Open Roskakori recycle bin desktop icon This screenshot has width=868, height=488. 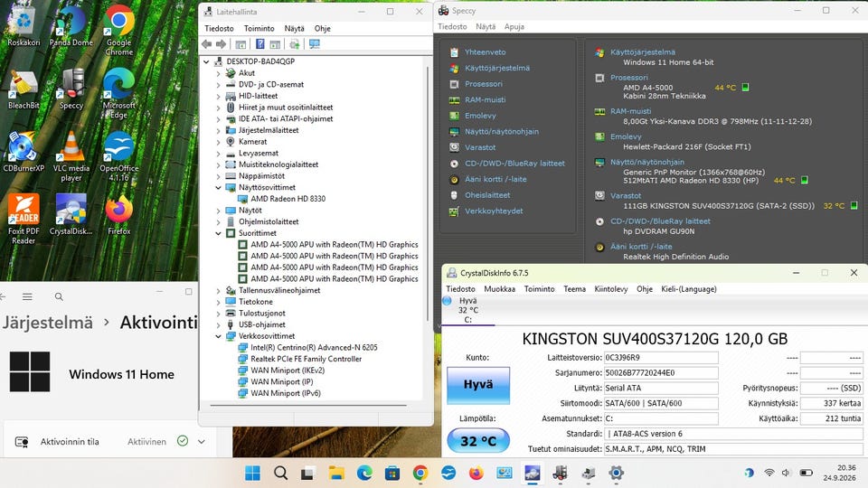click(x=24, y=25)
